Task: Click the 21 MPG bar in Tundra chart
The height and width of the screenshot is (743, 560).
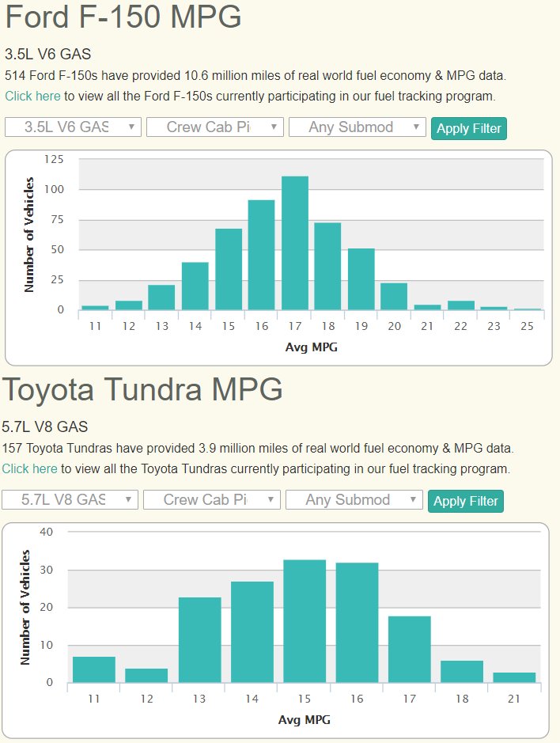Action: 514,677
